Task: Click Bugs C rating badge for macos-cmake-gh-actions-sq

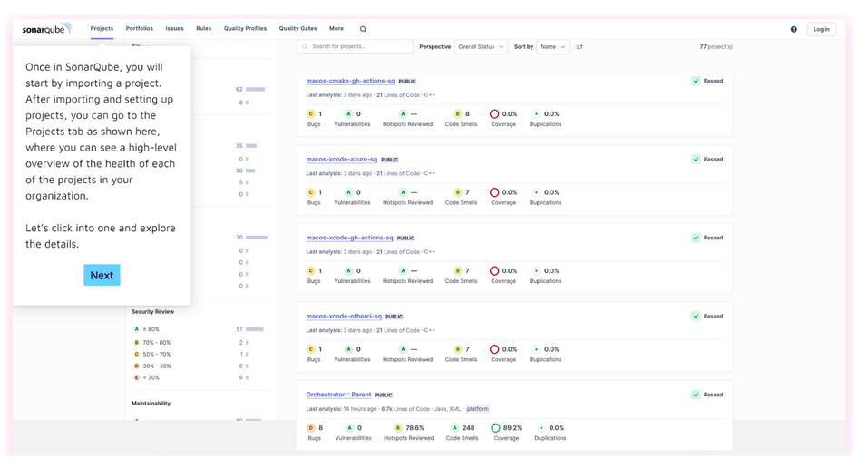Action: click(x=310, y=114)
